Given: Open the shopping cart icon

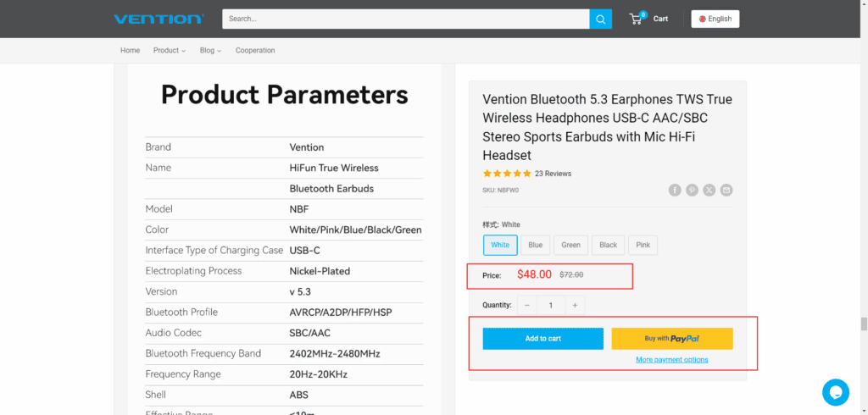Looking at the screenshot, I should click(636, 19).
